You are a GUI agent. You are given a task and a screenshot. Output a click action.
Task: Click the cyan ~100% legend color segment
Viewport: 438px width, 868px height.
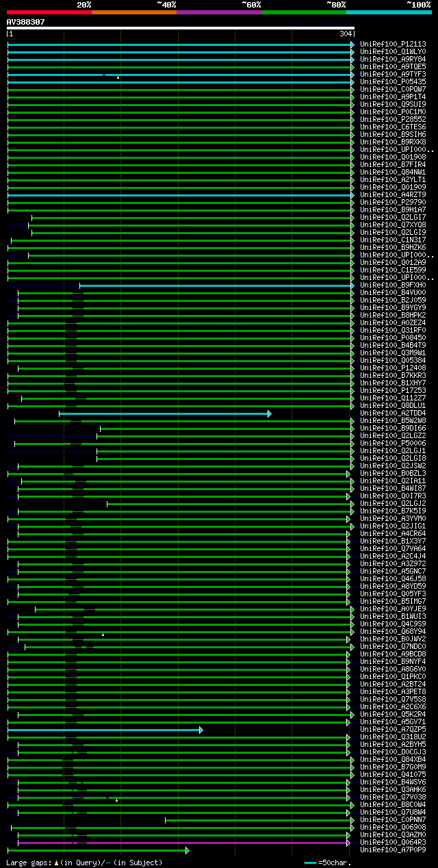(x=389, y=12)
